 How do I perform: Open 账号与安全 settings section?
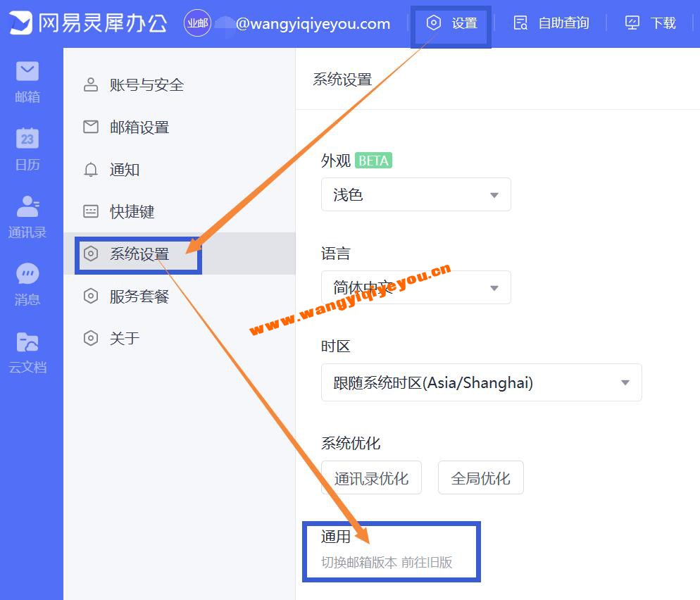[x=180, y=85]
